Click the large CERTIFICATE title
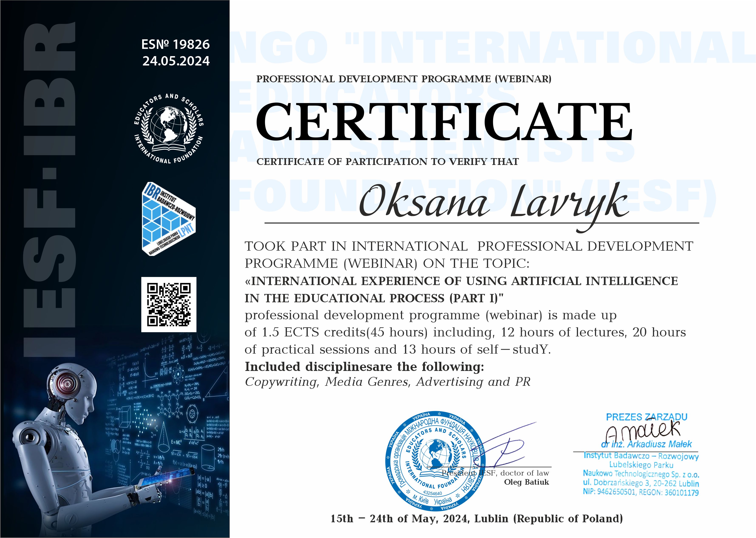This screenshot has height=538, width=756. tap(444, 121)
